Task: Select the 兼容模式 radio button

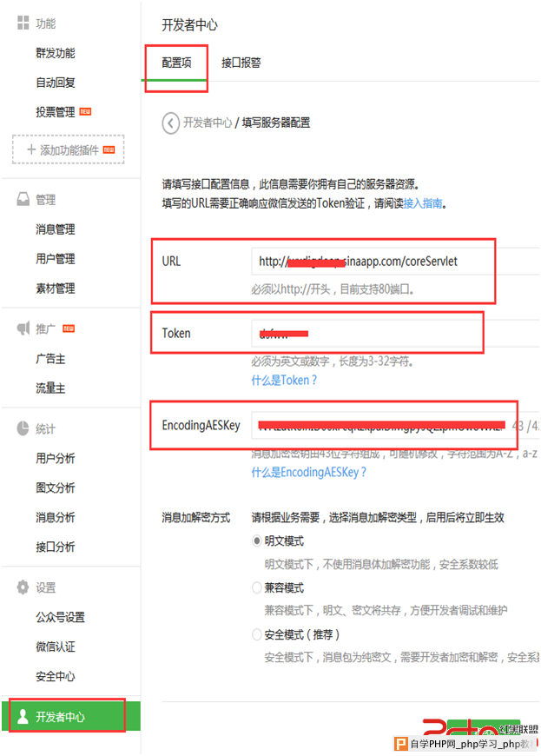Action: pyautogui.click(x=257, y=587)
